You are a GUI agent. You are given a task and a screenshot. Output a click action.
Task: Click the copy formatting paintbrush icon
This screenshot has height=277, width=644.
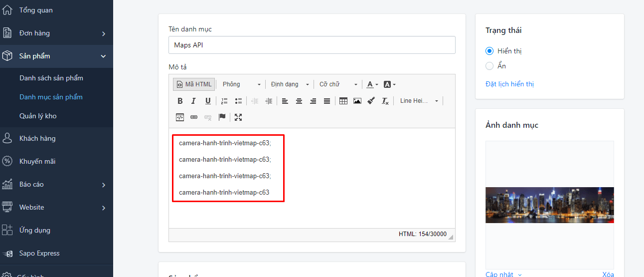pos(371,101)
